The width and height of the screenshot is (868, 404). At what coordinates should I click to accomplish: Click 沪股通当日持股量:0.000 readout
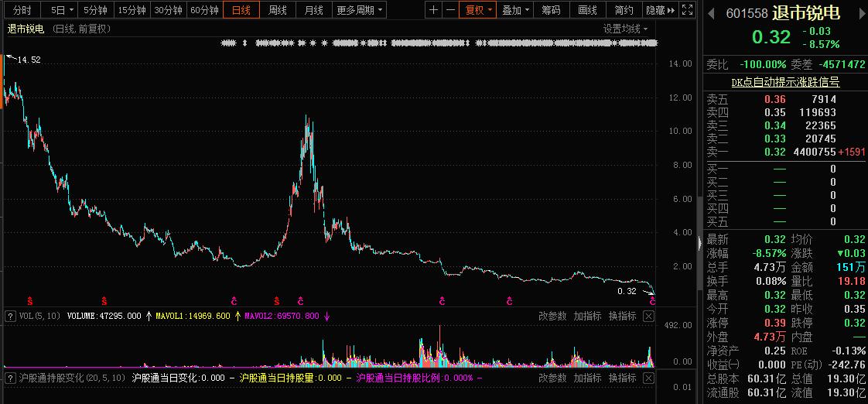pyautogui.click(x=290, y=378)
